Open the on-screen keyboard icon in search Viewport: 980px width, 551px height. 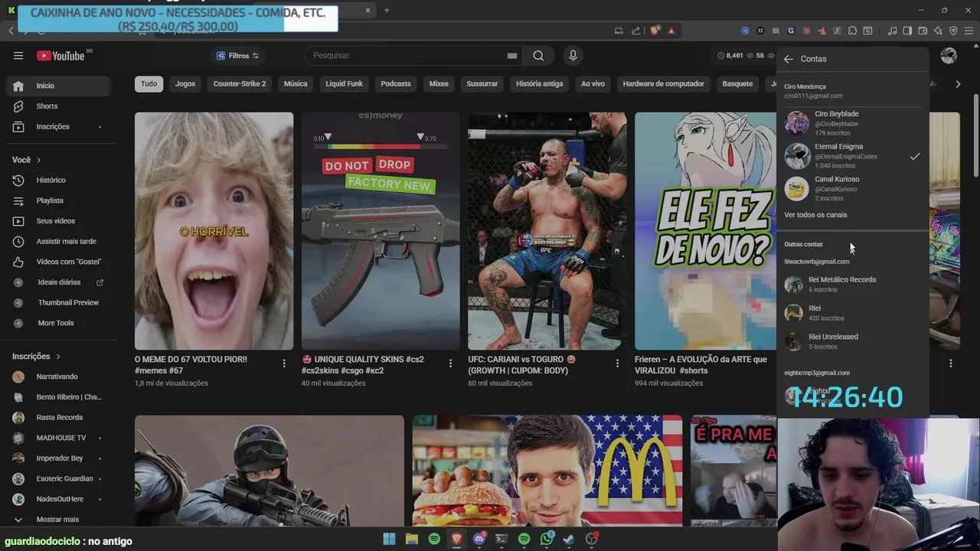[x=512, y=55]
